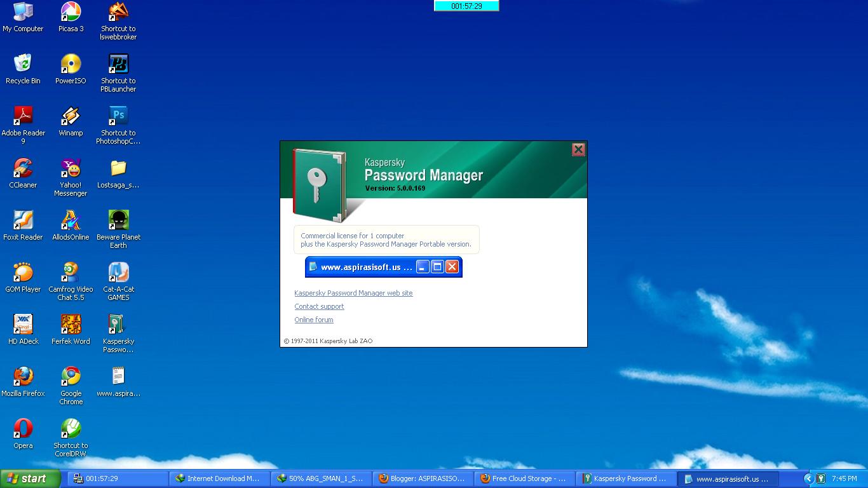This screenshot has height=488, width=868.
Task: Open the Windows start menu
Action: [31, 478]
